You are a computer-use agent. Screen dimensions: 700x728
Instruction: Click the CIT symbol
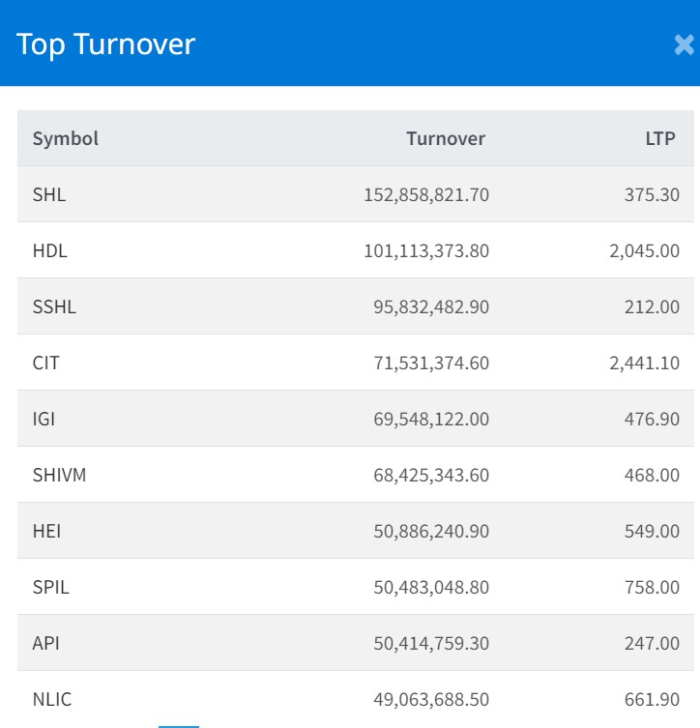[x=46, y=363]
